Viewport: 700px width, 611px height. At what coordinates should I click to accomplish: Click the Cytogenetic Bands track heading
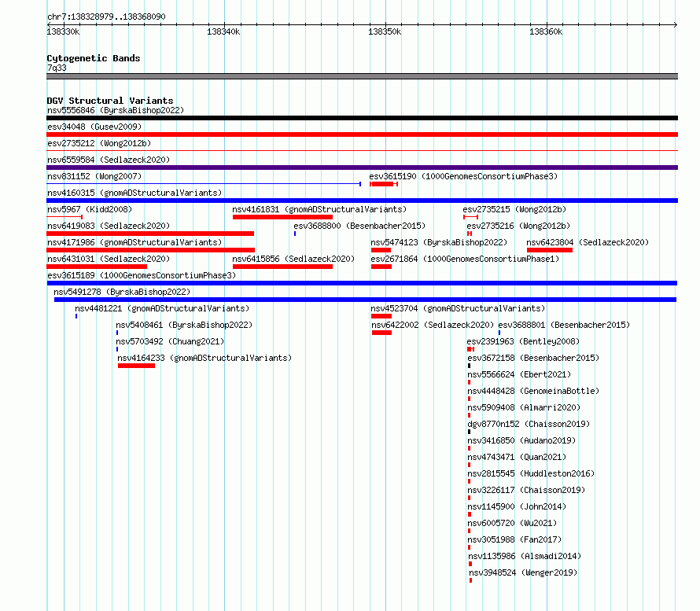click(x=94, y=58)
